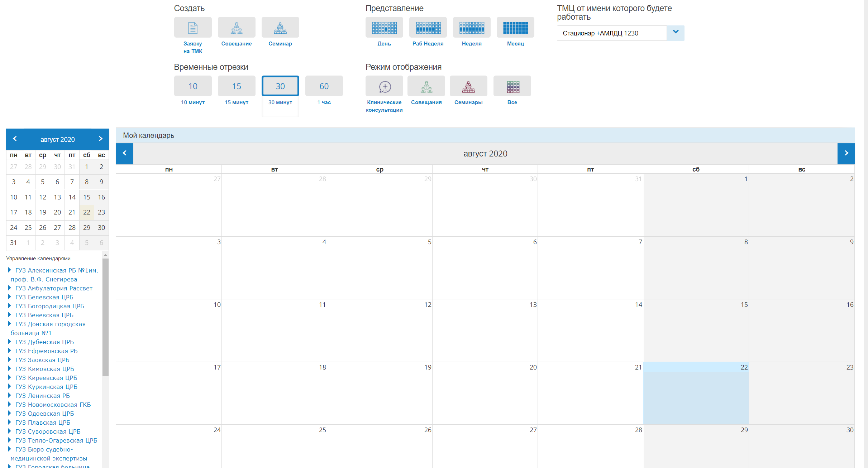The height and width of the screenshot is (468, 868).
Task: Click scroll-up arrow of calendar list
Action: (x=105, y=255)
